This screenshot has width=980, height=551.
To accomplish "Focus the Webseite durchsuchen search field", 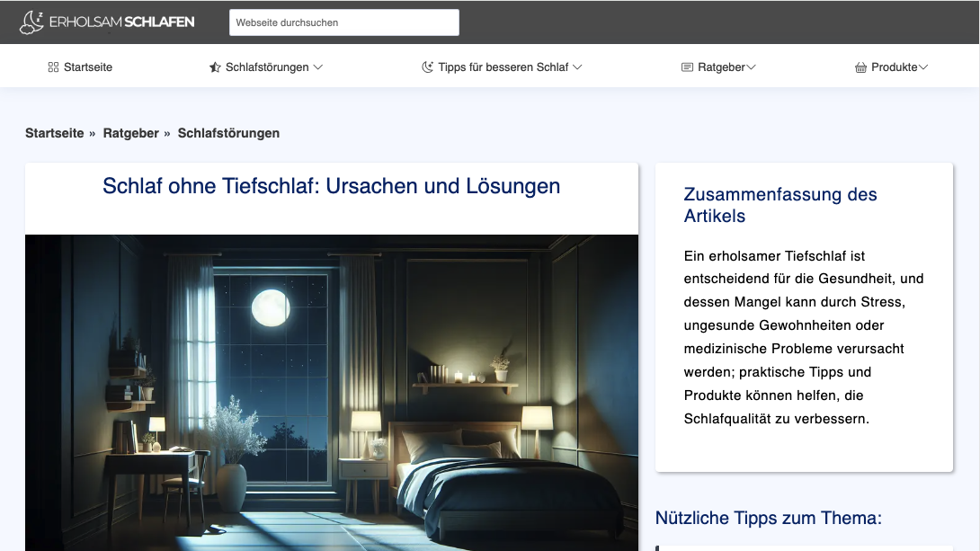I will coord(344,22).
